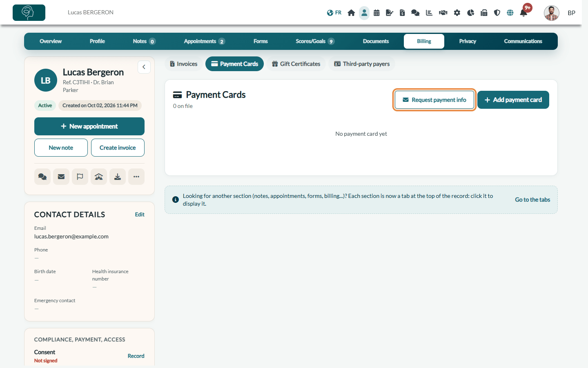Image resolution: width=588 pixels, height=368 pixels.
Task: Click the family group icon in sidebar
Action: click(x=99, y=177)
